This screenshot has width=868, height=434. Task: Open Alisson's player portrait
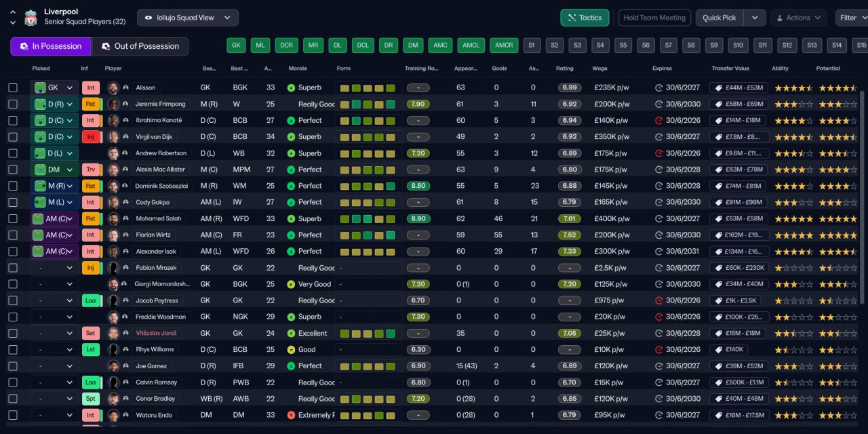click(113, 87)
